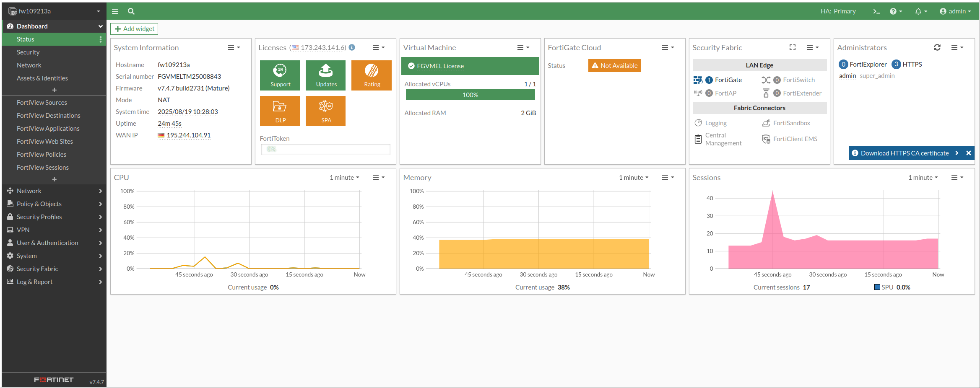
Task: Expand the VPN menu
Action: point(54,230)
